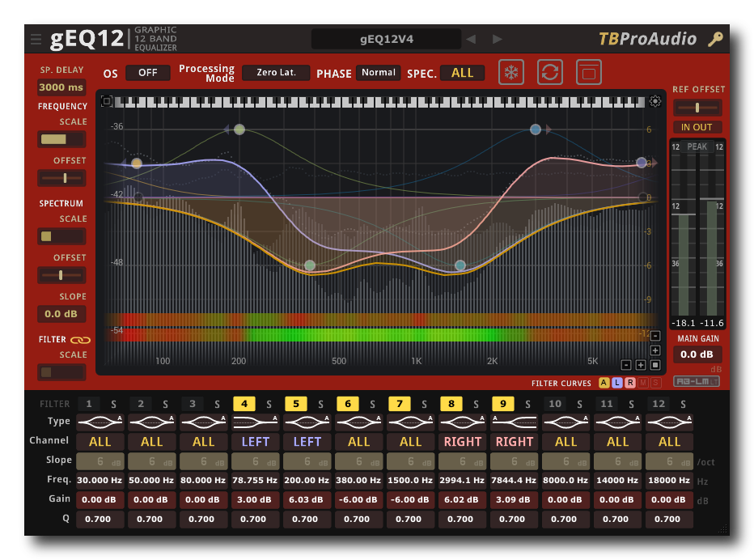Change filter 8 channel from RIGHT
Image resolution: width=754 pixels, height=560 pixels.
coord(462,442)
